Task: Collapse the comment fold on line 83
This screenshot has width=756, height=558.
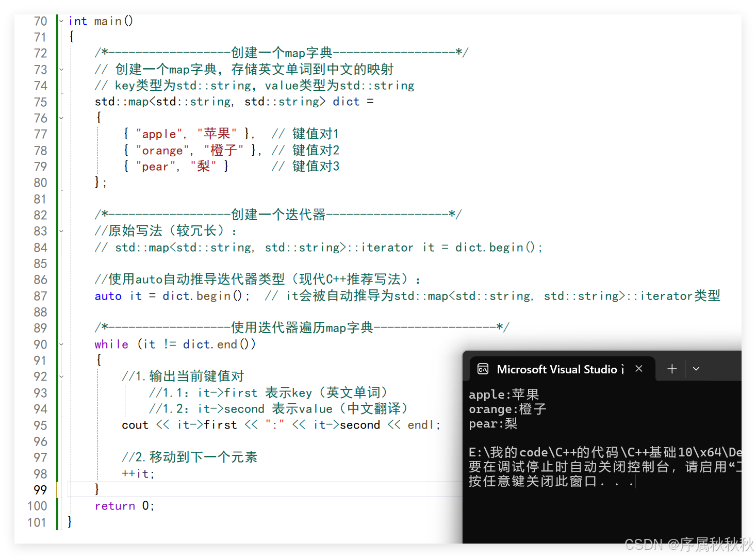Action: [61, 231]
